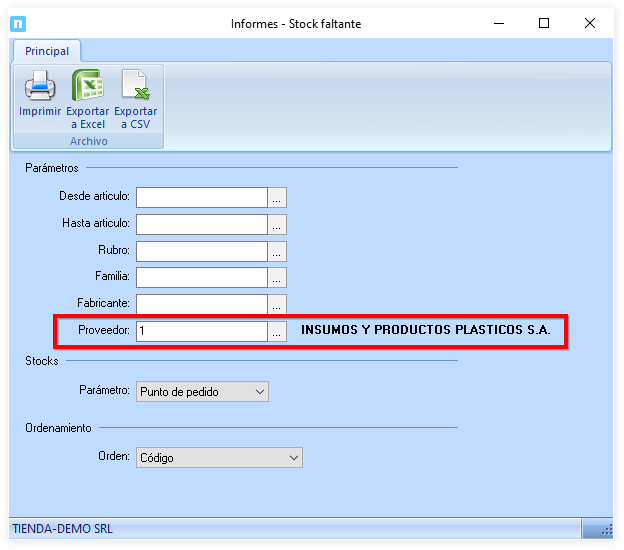Maximize the Informes - Stock faltante window
The height and width of the screenshot is (550, 624).
544,23
